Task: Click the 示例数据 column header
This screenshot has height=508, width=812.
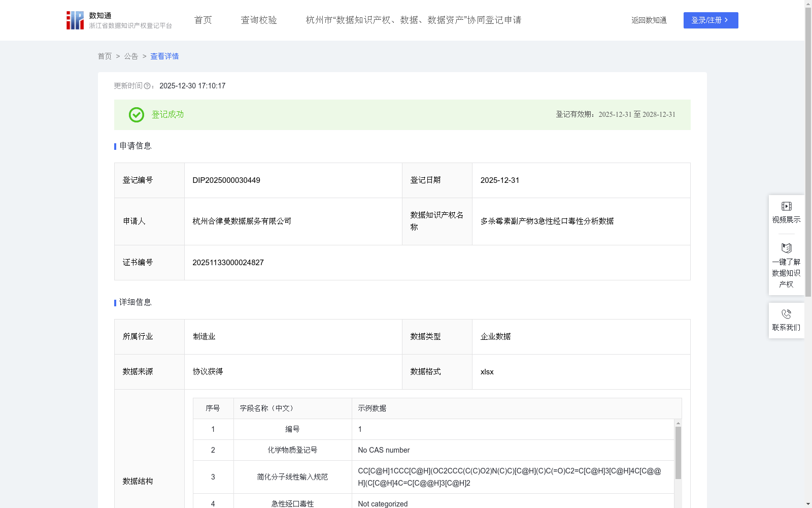Action: [x=517, y=408]
